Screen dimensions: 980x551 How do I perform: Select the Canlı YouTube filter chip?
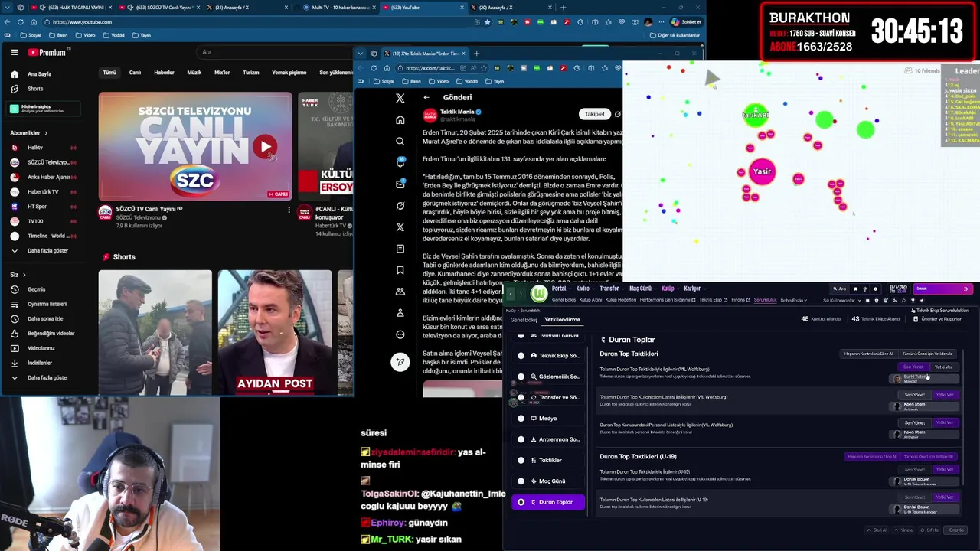coord(135,73)
